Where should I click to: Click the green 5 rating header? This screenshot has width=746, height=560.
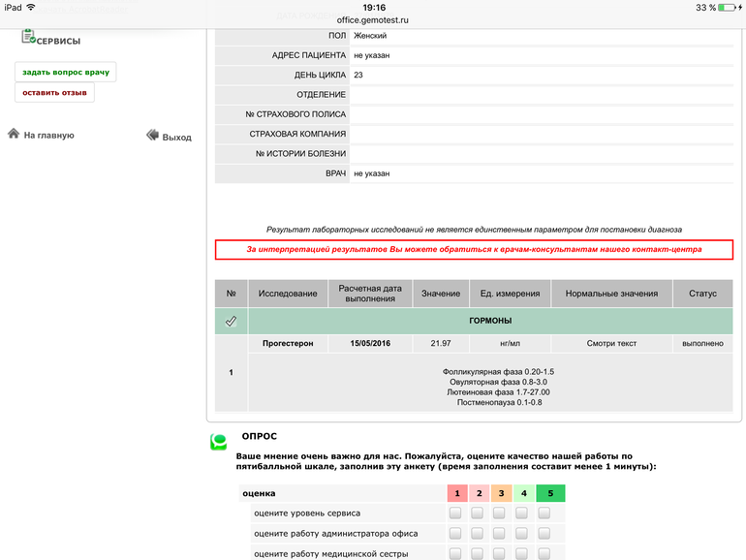[549, 493]
